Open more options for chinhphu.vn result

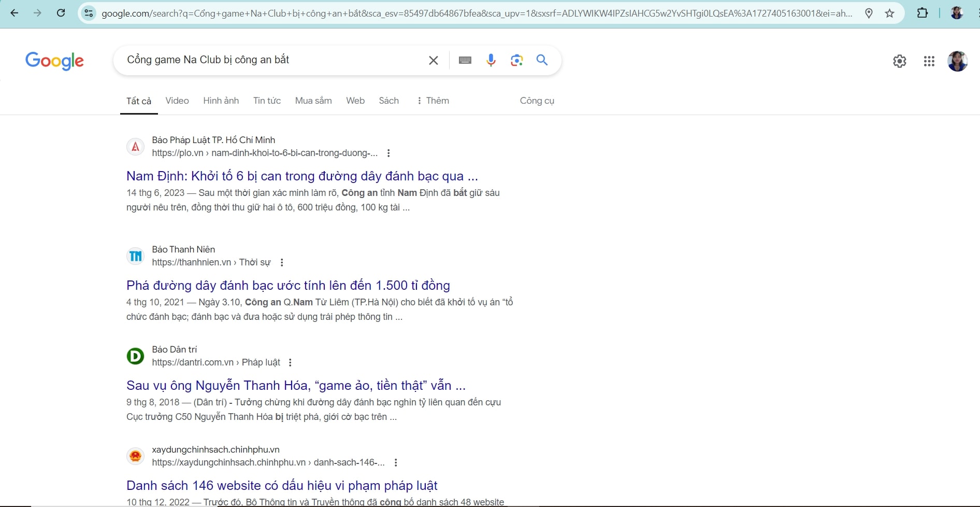point(396,462)
